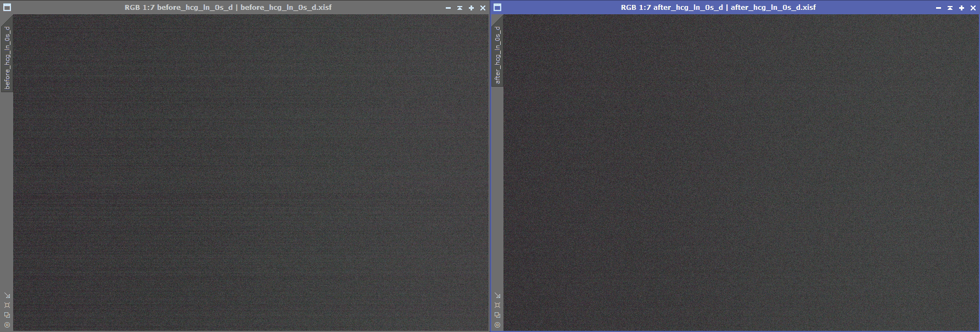Click the overlapping squares icon in before_hcg window
This screenshot has width=980, height=332.
pos(7,315)
